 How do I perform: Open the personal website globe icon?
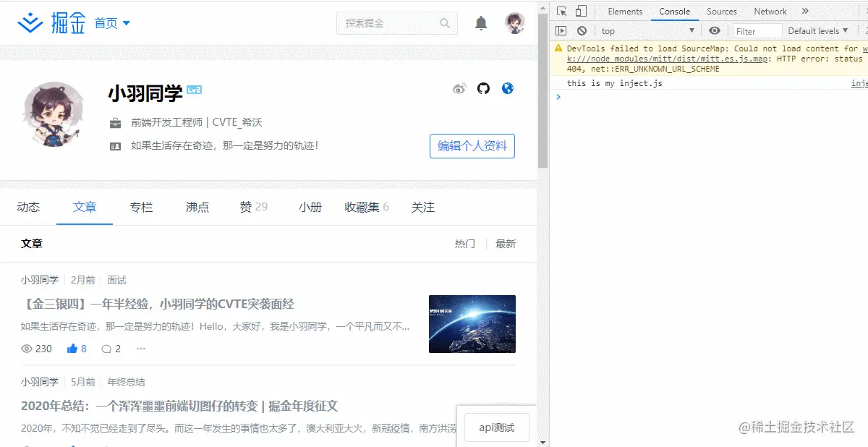click(508, 88)
